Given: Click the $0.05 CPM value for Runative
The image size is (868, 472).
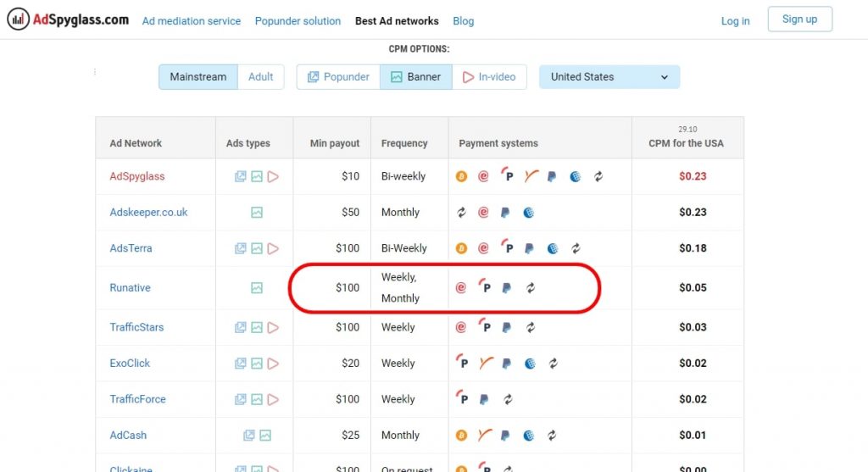Looking at the screenshot, I should point(693,288).
